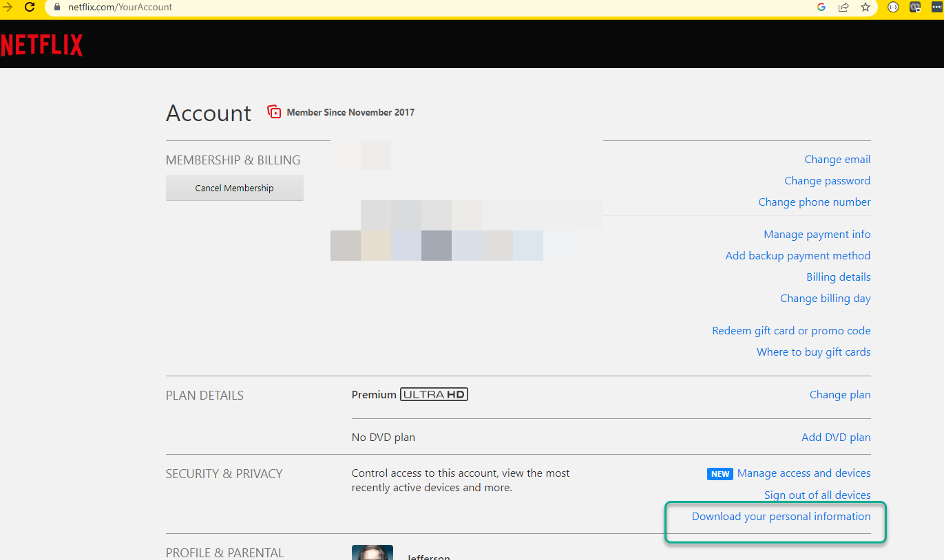Click the MEMBERSHIP & BILLING section label
This screenshot has height=560, width=944.
click(x=233, y=160)
